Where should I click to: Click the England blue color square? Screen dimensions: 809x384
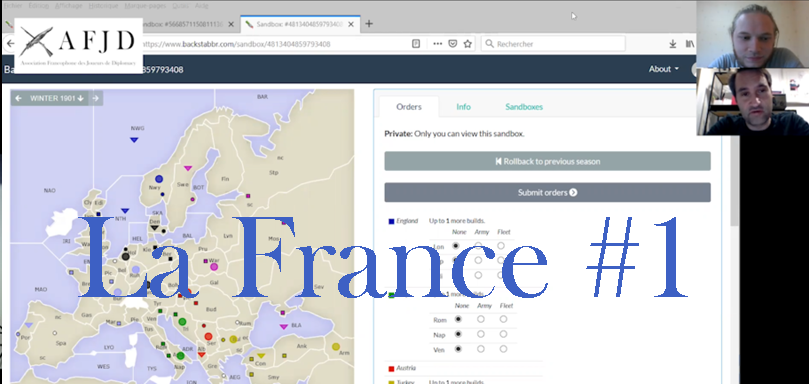pos(391,221)
